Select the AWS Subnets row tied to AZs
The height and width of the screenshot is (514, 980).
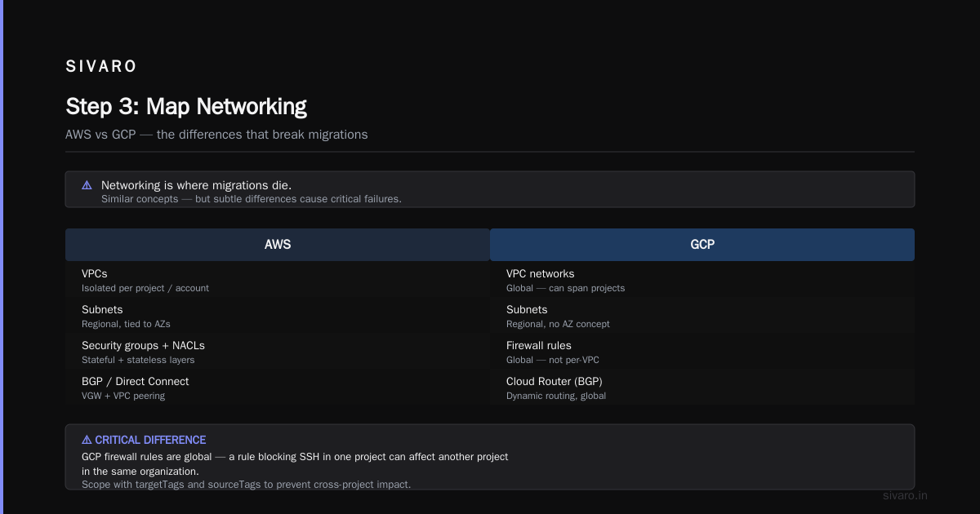pos(278,315)
